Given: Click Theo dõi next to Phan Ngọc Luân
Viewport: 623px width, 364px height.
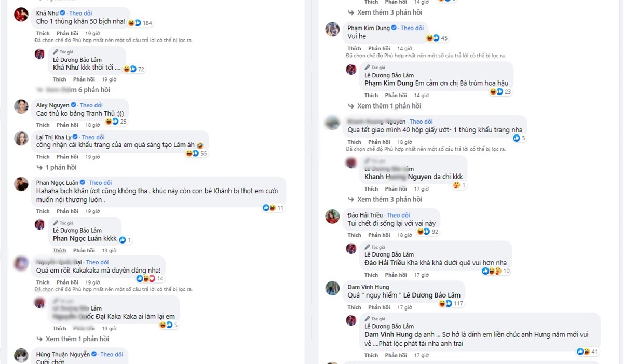Looking at the screenshot, I should pos(100,183).
